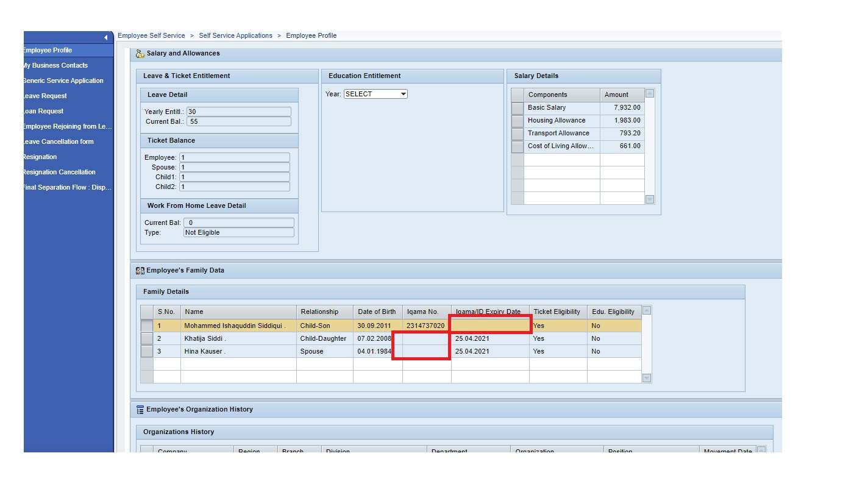This screenshot has height=492, width=868.
Task: Click the Amount column header
Action: pos(622,94)
